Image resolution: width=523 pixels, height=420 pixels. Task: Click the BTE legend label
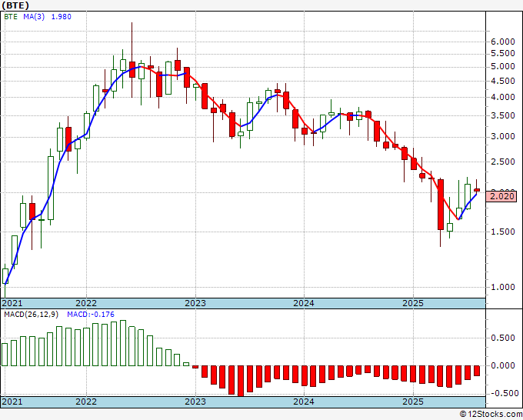point(11,16)
